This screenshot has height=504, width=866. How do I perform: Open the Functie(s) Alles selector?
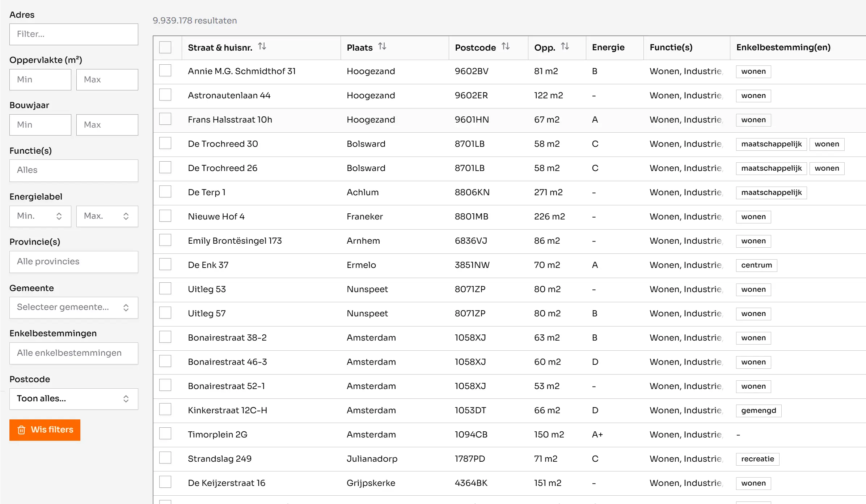click(73, 170)
